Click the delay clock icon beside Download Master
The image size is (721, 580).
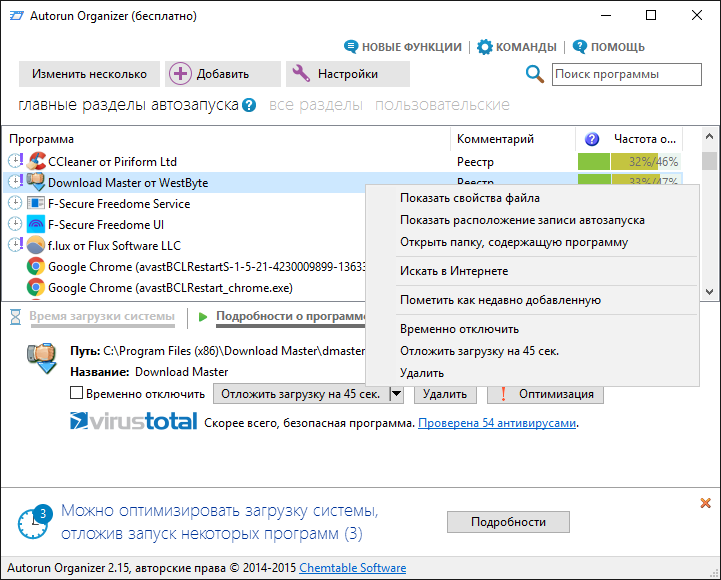[15, 182]
